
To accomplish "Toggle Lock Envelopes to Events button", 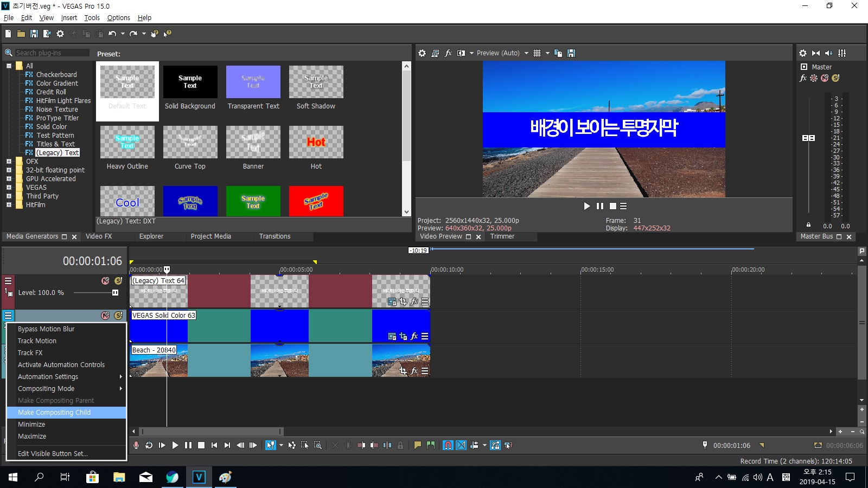I will 495,445.
